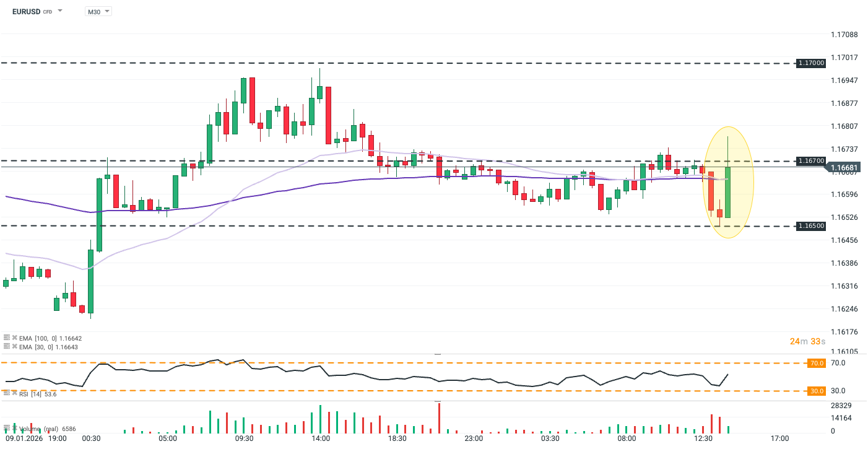This screenshot has height=449, width=868.
Task: Open the Volume indicator settings icon
Action: click(x=7, y=429)
